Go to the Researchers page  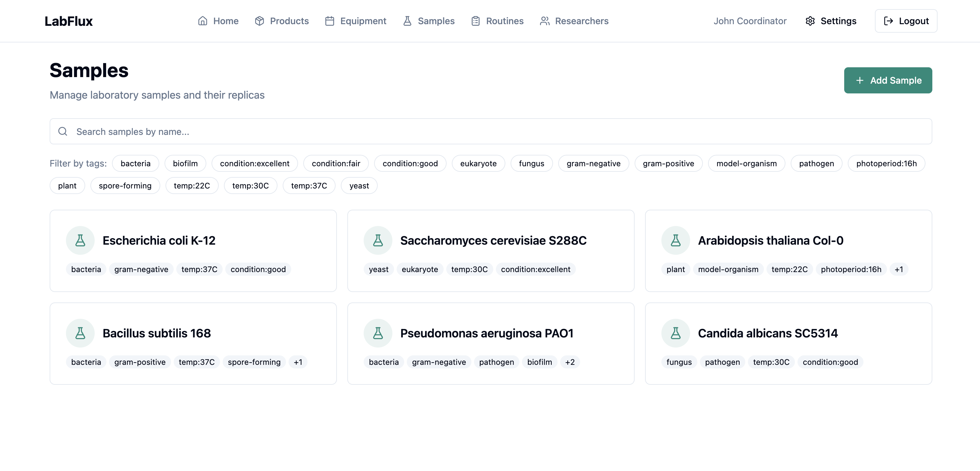(574, 21)
